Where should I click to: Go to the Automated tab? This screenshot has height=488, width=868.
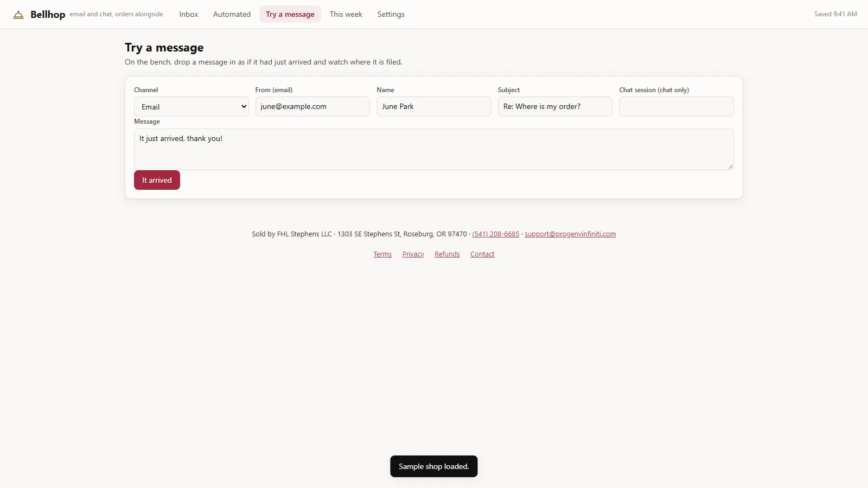[x=232, y=14]
